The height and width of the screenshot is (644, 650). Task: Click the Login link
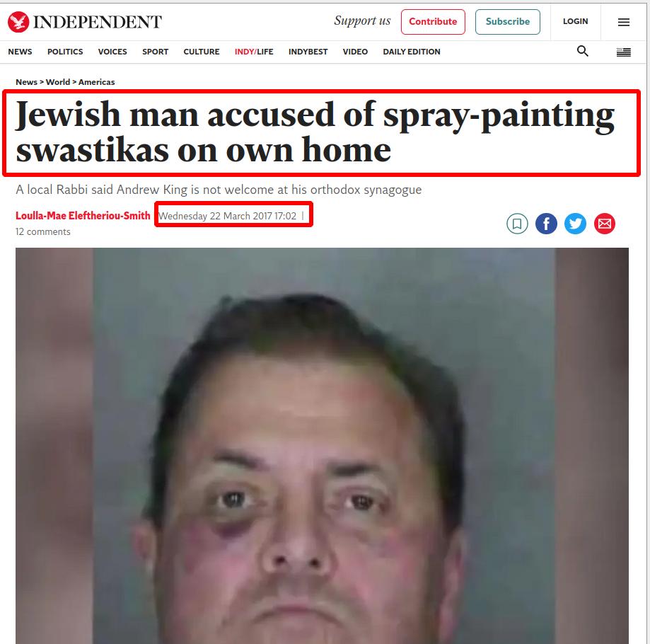575,21
